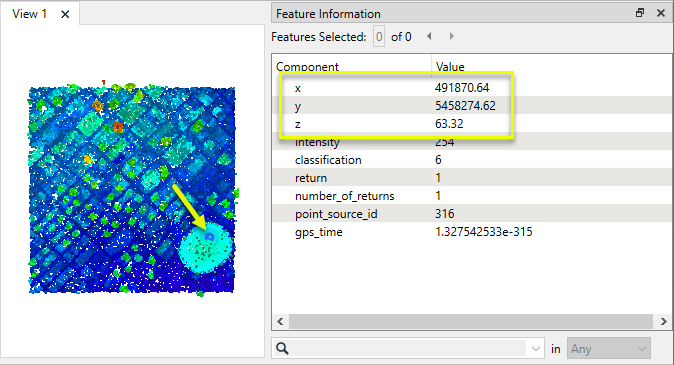Close the View 1 tab
Screen dimensions: 674x365
point(65,14)
